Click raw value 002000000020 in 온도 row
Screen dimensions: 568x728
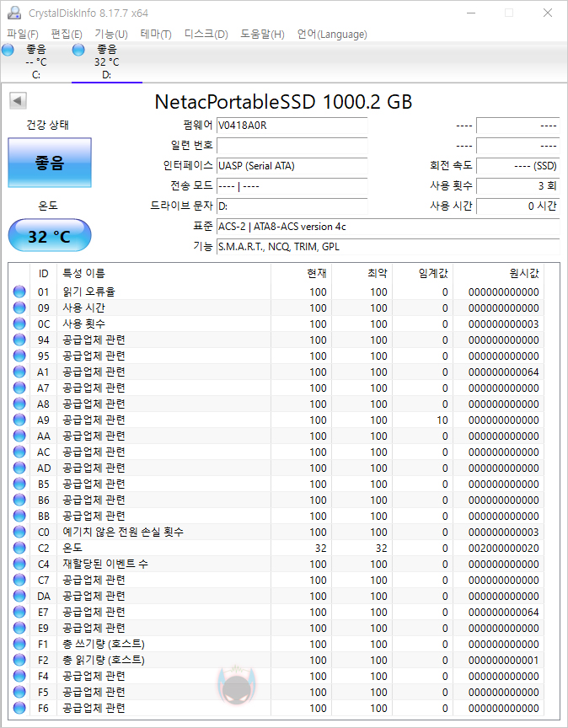click(503, 549)
